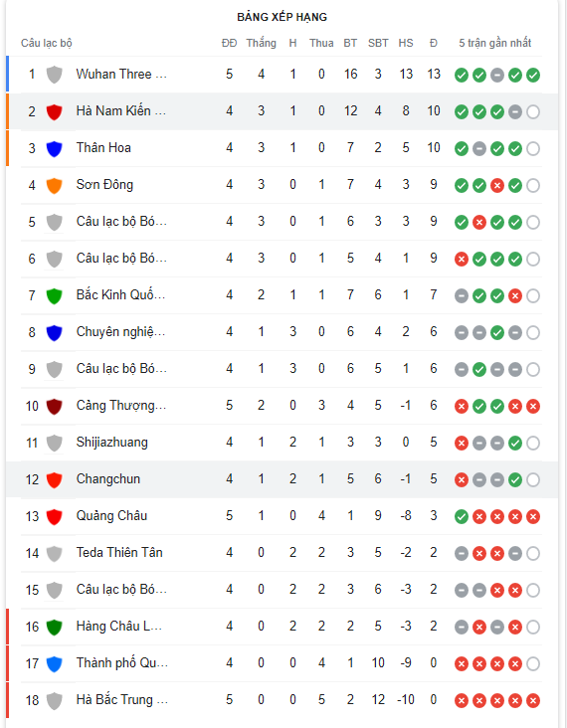Click the orange shield icon beside Sơn Đông
Screen dimensions: 567x728
coord(55,185)
